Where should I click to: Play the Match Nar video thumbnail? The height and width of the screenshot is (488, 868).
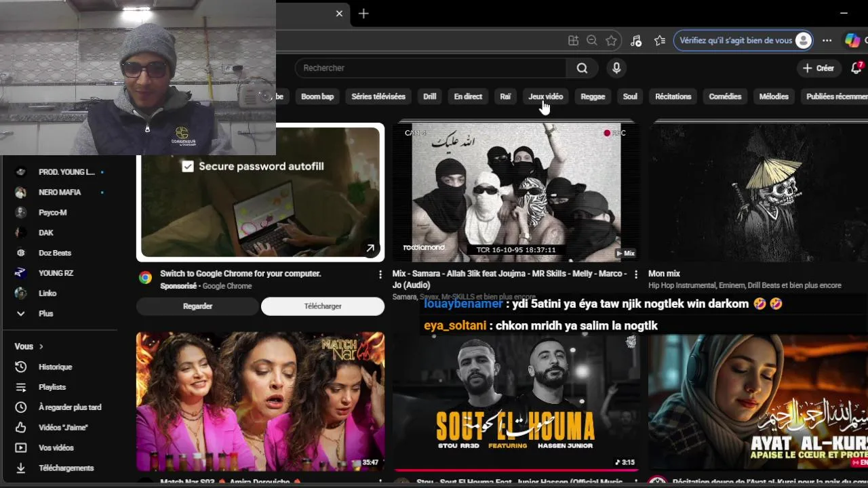(x=260, y=401)
